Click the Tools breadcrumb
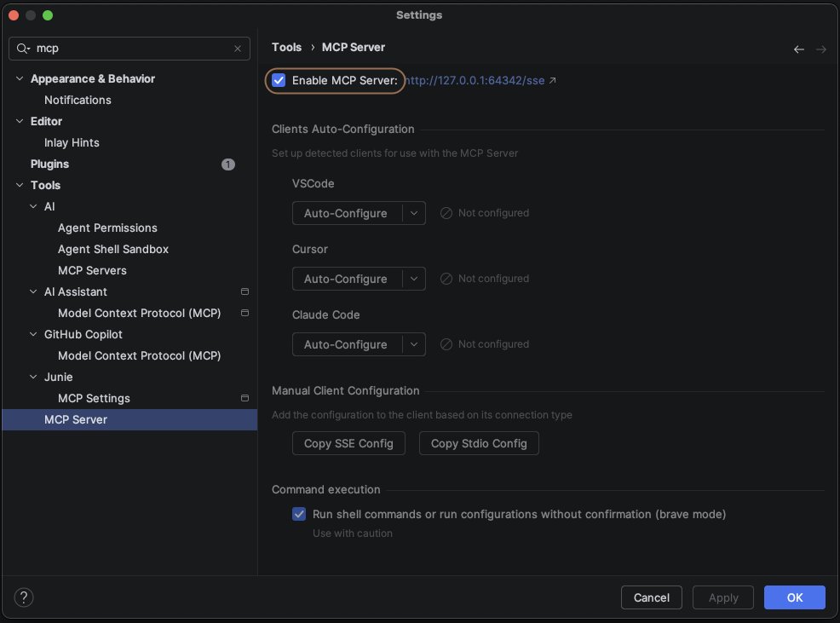This screenshot has height=623, width=840. point(286,47)
